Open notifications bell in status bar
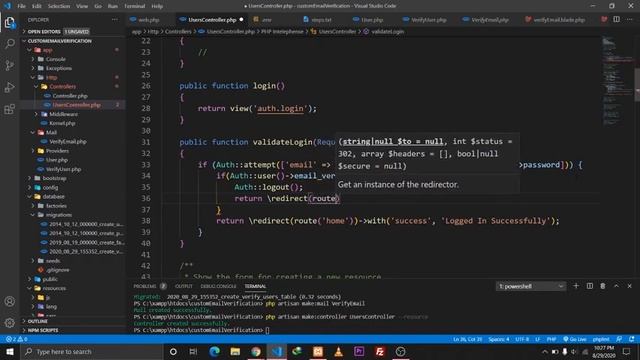 coord(632,339)
